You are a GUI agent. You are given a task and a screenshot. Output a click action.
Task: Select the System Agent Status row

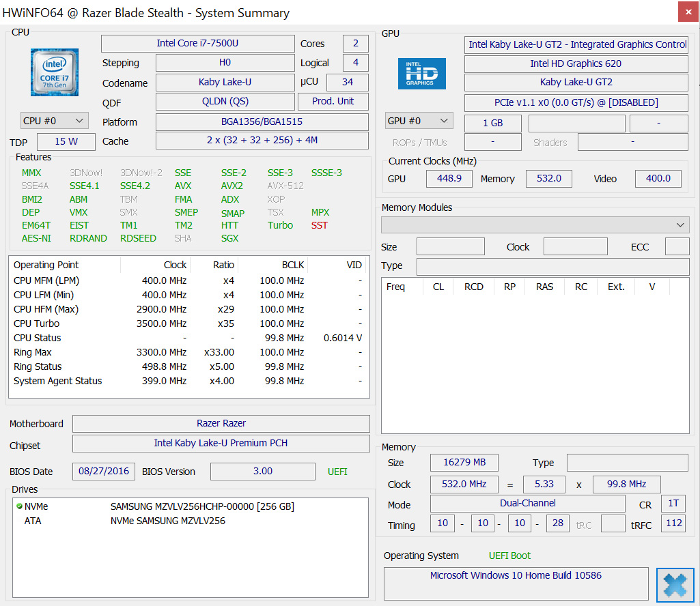tap(188, 381)
